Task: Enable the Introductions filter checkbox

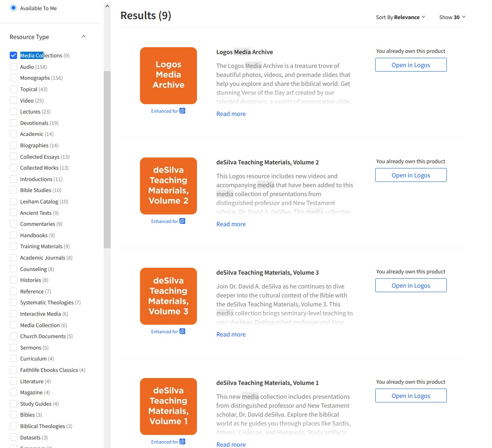Action: (13, 179)
